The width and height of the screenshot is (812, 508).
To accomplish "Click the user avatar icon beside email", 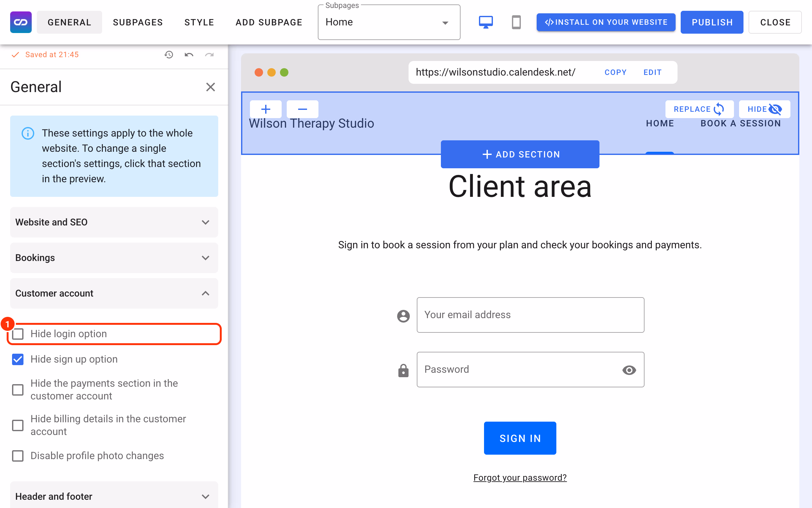I will coord(403,316).
